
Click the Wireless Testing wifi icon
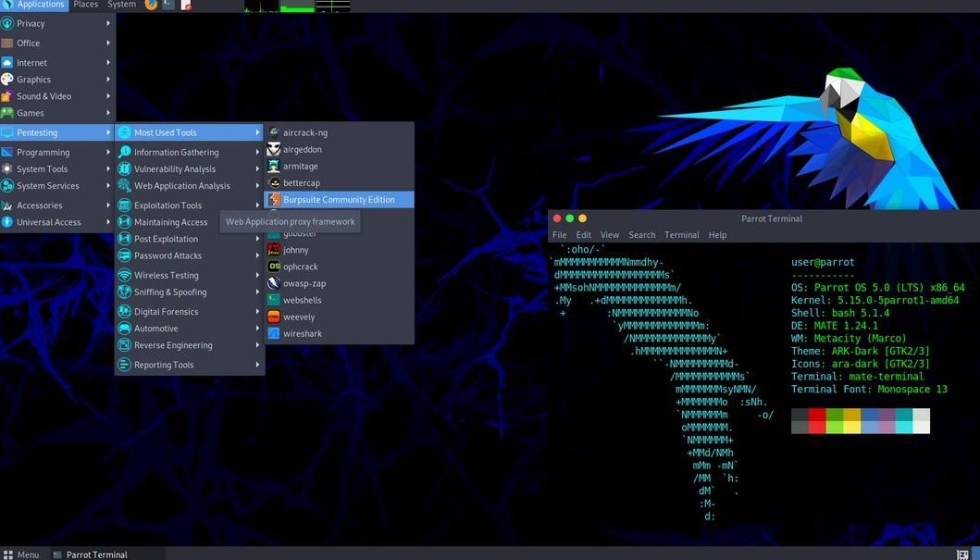click(x=124, y=275)
